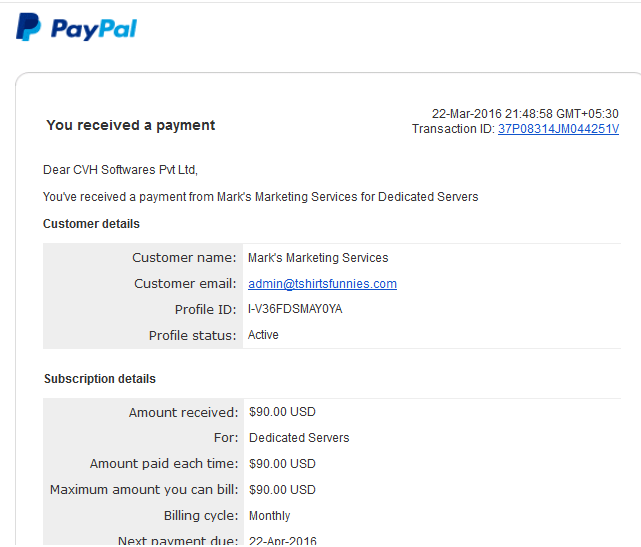Click the "Customer name:" label
The width and height of the screenshot is (641, 547).
[x=185, y=258]
